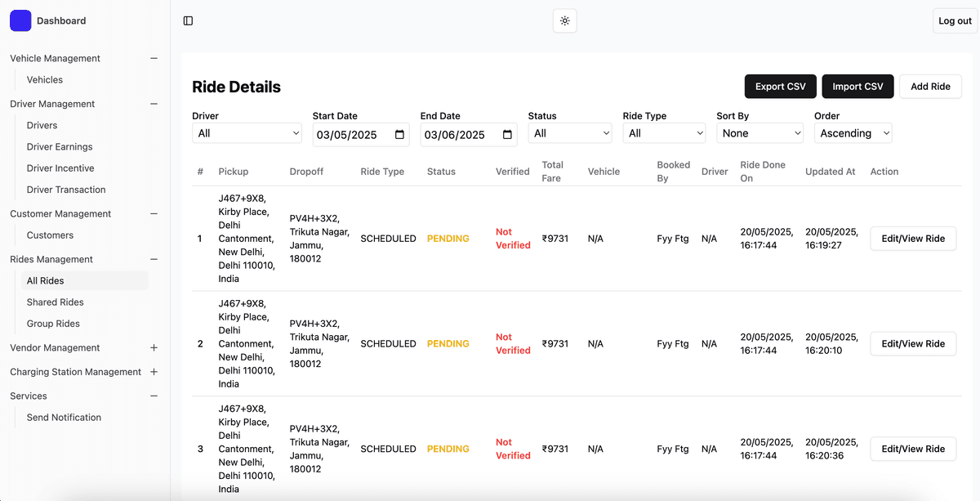This screenshot has width=980, height=501.
Task: Open the Start Date calendar picker icon
Action: coord(400,132)
